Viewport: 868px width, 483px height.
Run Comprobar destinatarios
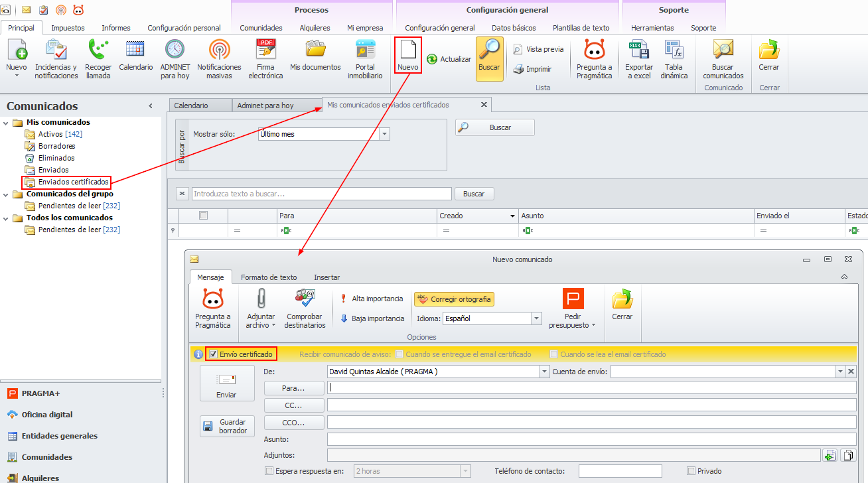click(305, 309)
